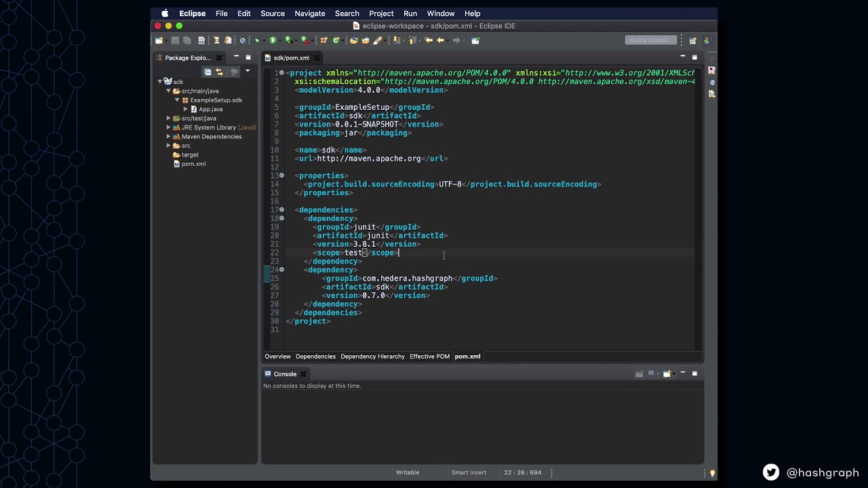Viewport: 868px width, 488px height.
Task: Close the sdk/pom.xml editor tab
Action: (316, 58)
